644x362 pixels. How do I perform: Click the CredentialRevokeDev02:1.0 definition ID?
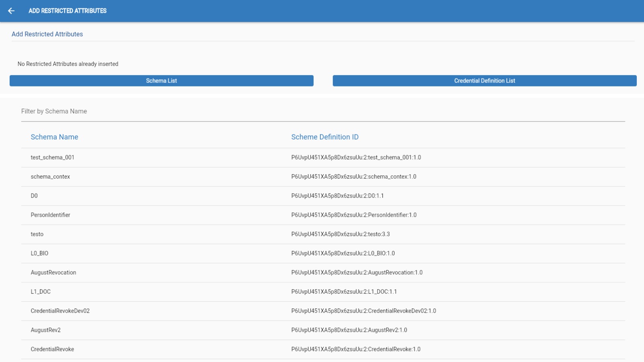coord(363,311)
